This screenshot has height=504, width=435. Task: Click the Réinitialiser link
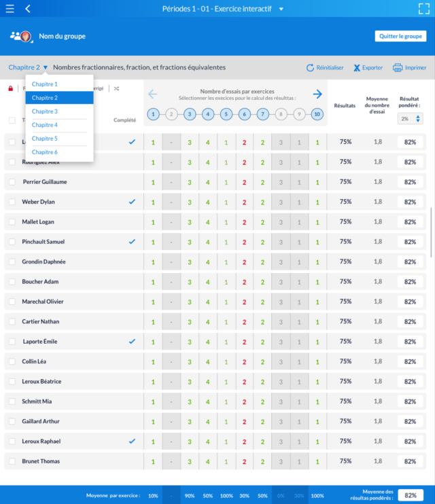coord(325,68)
